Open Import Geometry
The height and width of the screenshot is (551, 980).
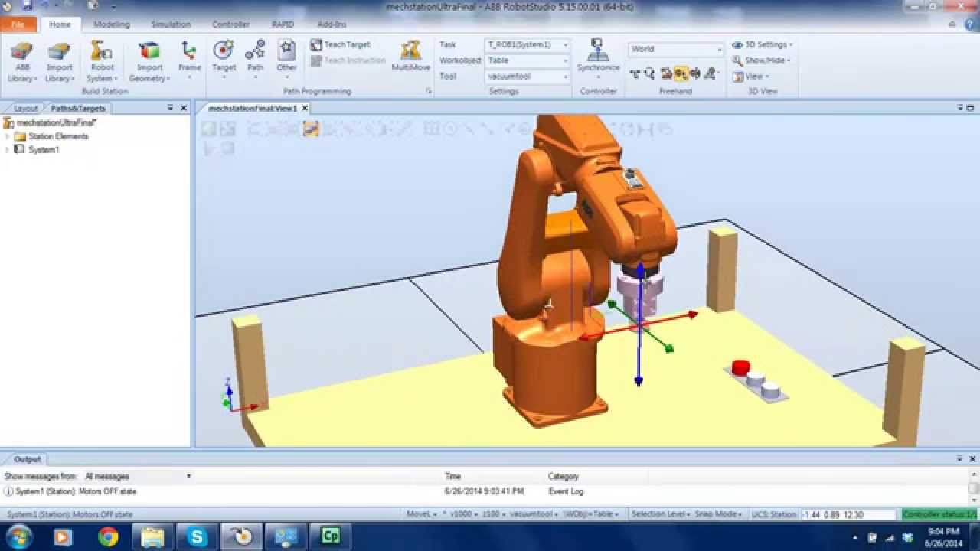149,62
